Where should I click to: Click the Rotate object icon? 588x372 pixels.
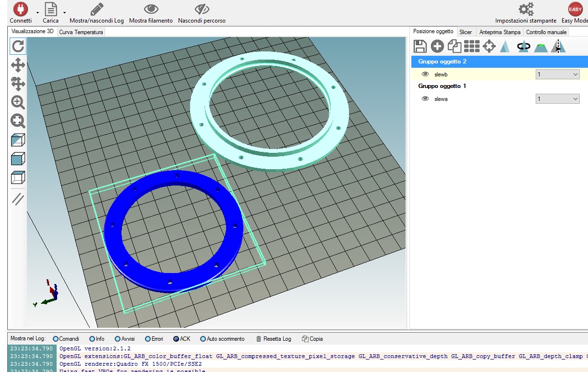523,46
